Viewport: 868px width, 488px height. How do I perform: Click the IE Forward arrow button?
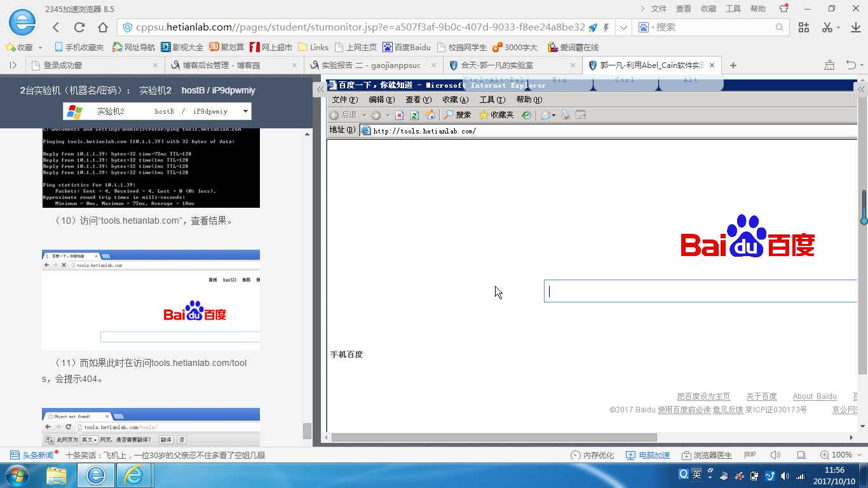pos(376,115)
